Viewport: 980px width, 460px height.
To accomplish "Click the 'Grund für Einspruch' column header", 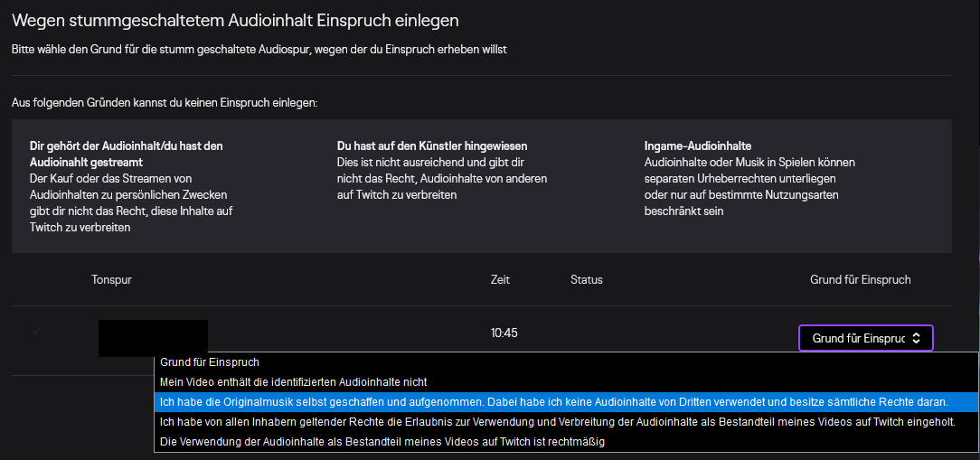I will 860,280.
